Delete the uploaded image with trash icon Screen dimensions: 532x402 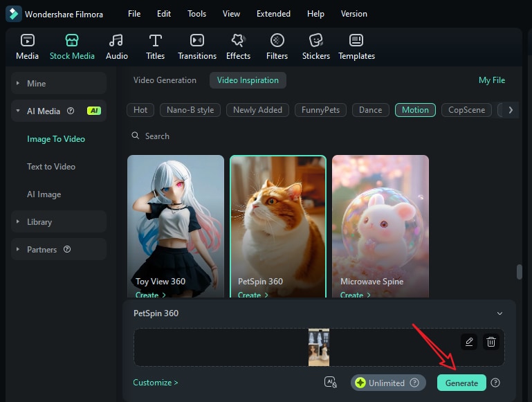tap(491, 342)
